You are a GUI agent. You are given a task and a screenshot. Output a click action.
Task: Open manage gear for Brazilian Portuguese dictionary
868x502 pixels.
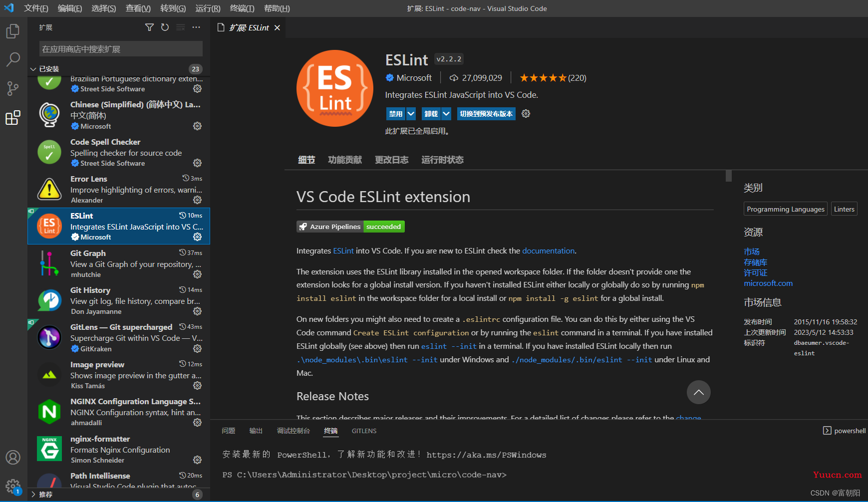198,89
